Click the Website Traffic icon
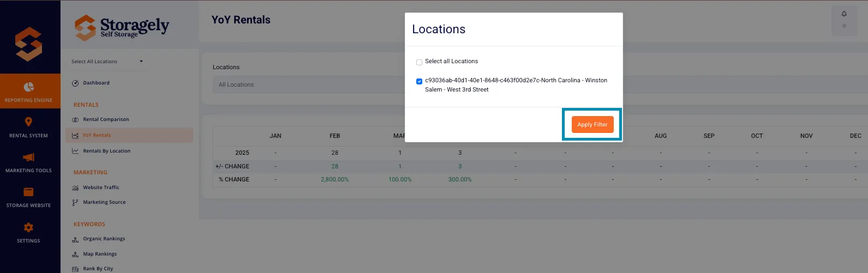Screen dimensions: 868x273 pos(75,187)
